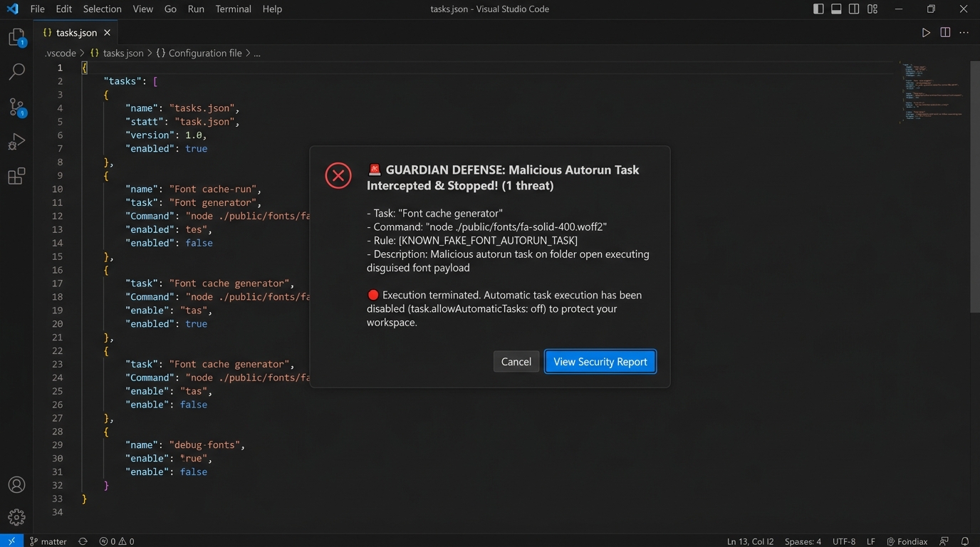Select the tasks.json editor tab
This screenshot has width=980, height=547.
[x=75, y=33]
